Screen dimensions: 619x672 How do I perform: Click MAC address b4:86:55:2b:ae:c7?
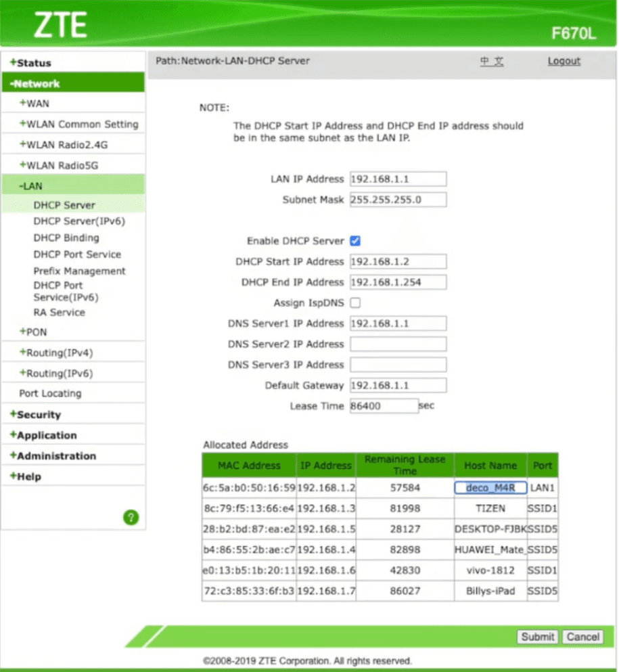[x=249, y=550]
